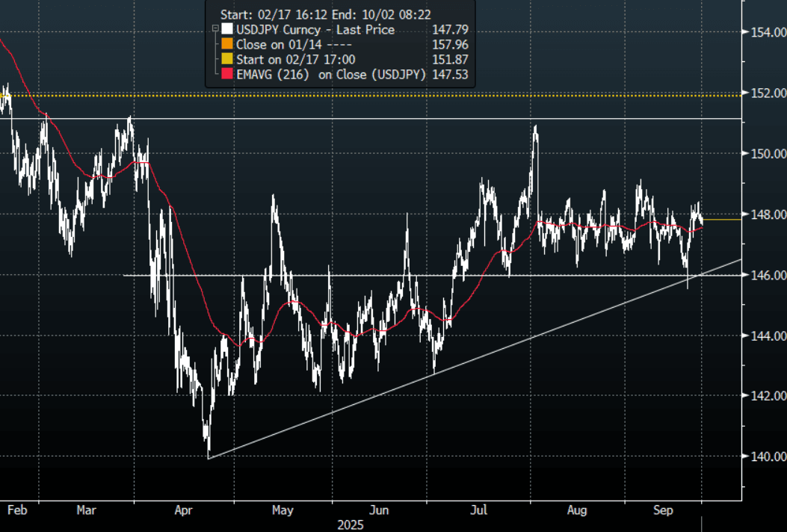
Task: Click the price spike peak near 151 at end of July
Action: (x=535, y=127)
